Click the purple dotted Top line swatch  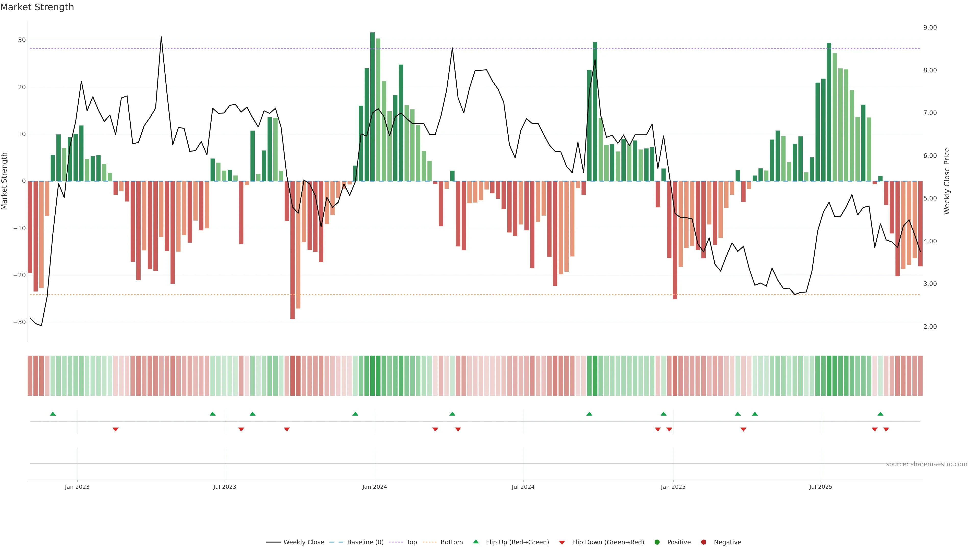[396, 542]
